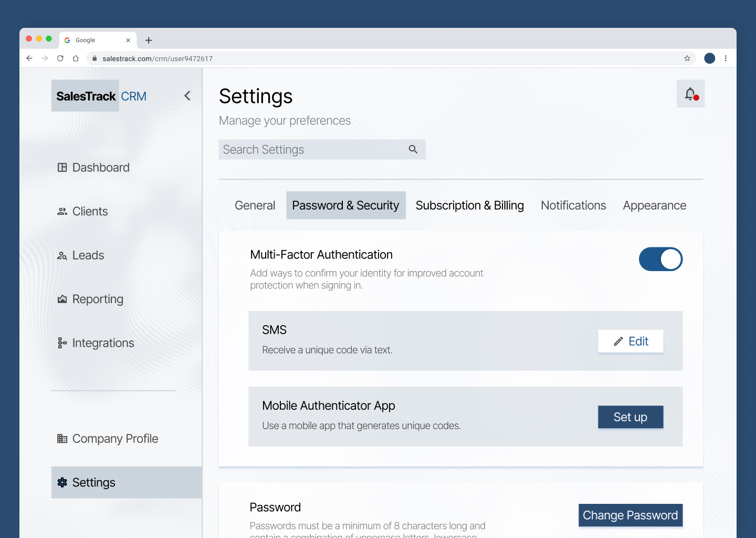Click the search magnifier in Search Settings
Screen dimensions: 756x538
click(413, 149)
